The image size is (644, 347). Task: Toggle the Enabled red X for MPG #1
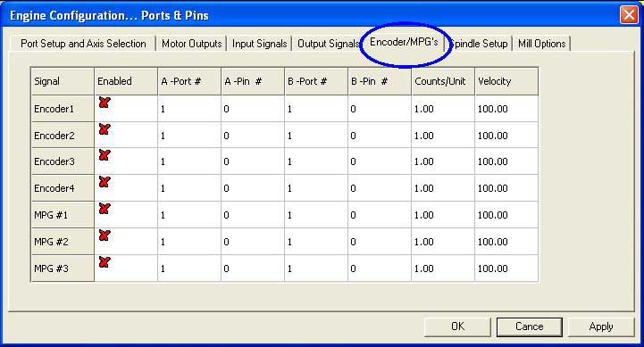click(x=105, y=209)
